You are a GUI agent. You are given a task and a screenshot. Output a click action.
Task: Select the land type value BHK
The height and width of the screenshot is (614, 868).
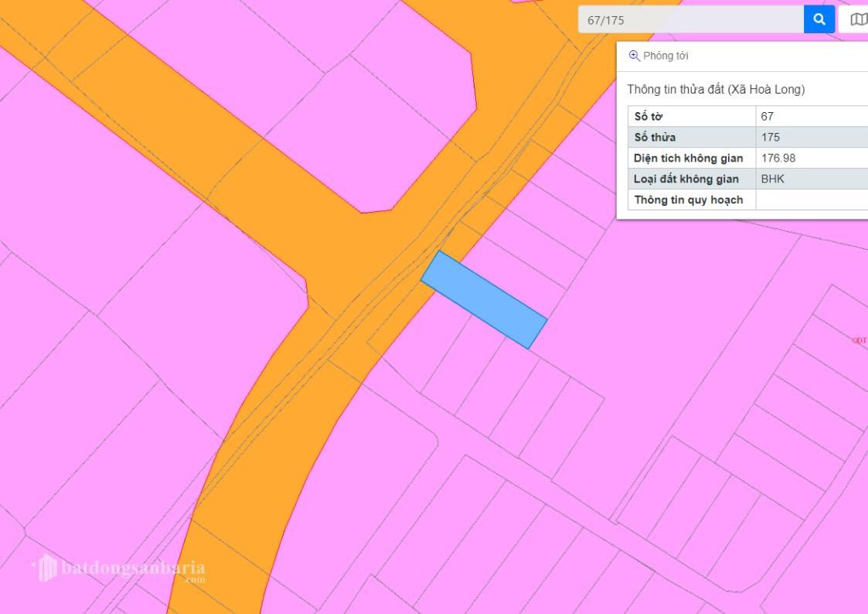[772, 179]
